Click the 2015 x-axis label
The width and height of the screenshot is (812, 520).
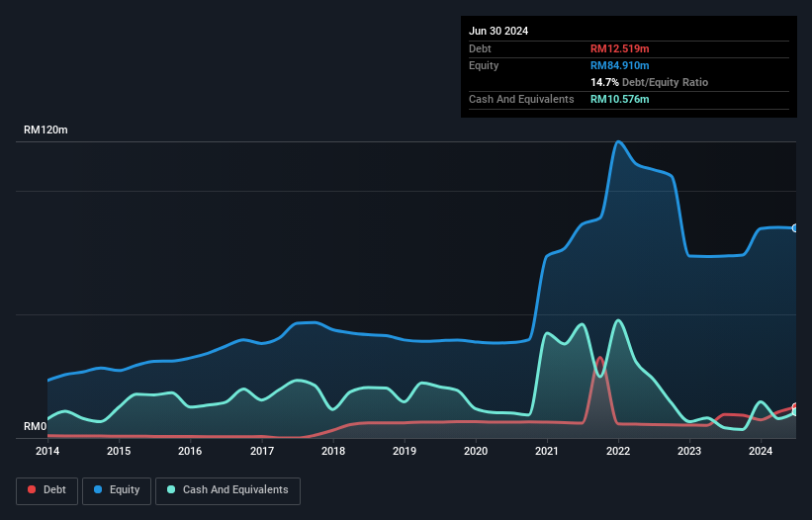(x=119, y=451)
